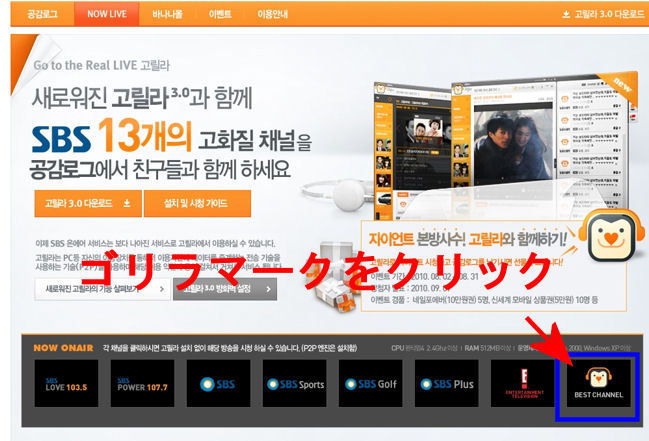Open the SBS Plus channel tile
Image resolution: width=649 pixels, height=441 pixels.
tap(447, 383)
